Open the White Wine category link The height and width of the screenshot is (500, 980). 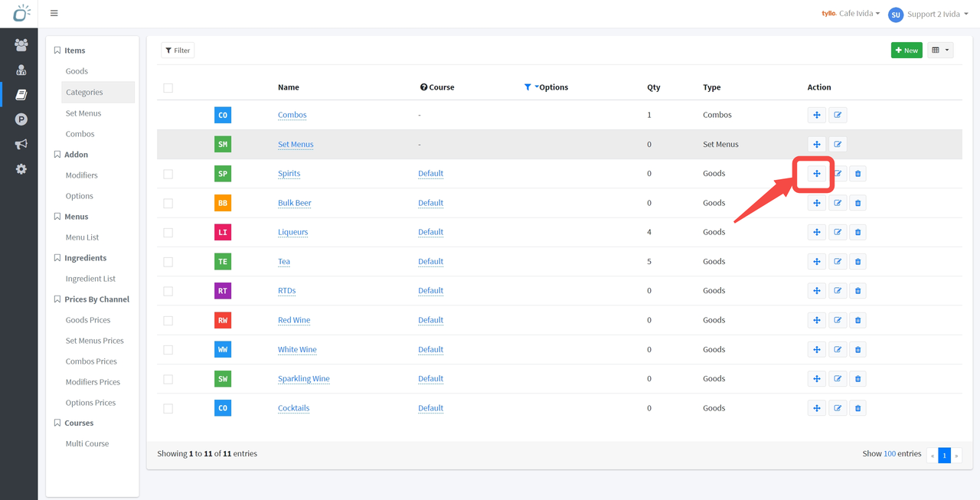pyautogui.click(x=297, y=350)
